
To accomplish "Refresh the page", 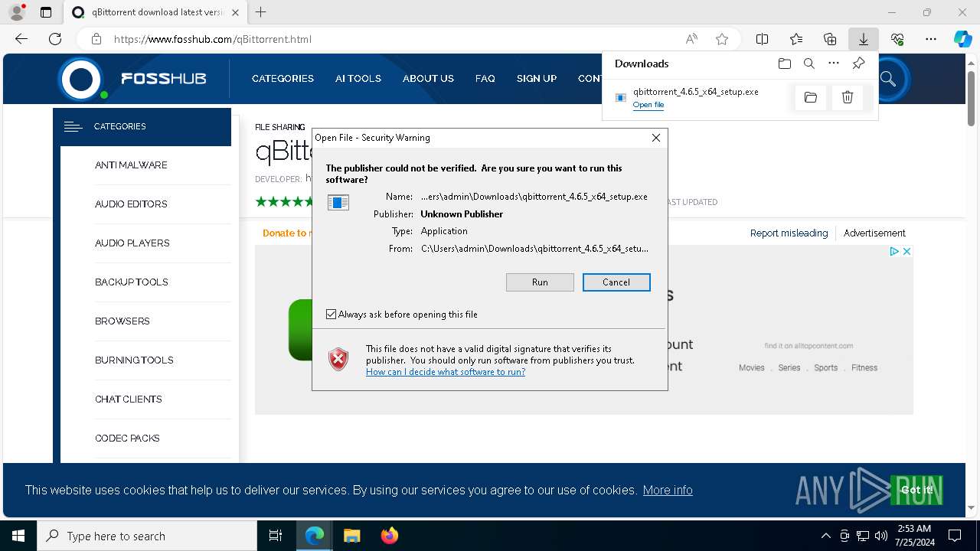I will pos(55,39).
